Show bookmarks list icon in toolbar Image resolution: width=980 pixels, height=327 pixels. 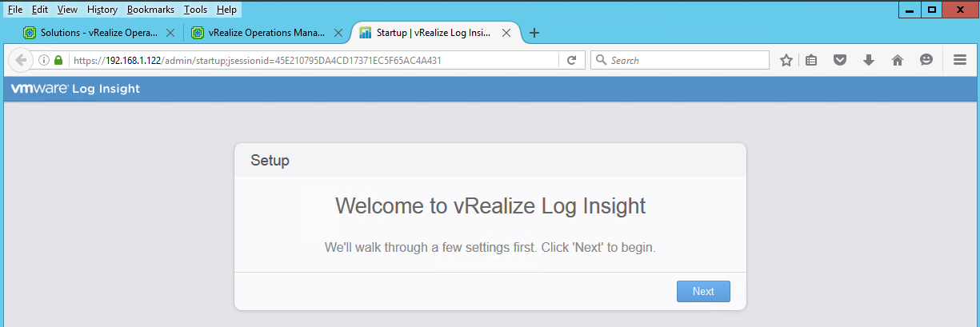(811, 60)
